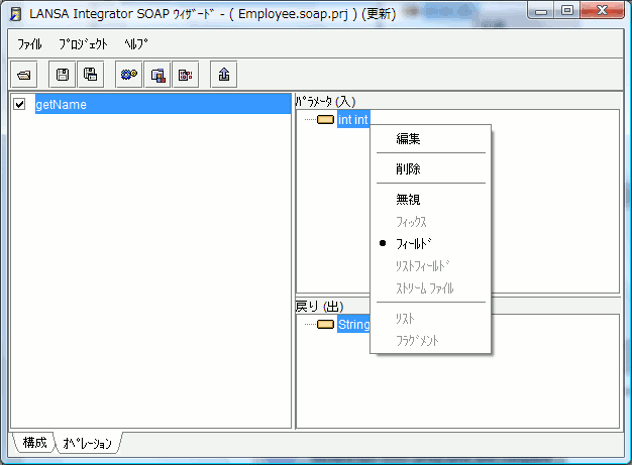Viewport: 632px width, 465px height.
Task: Click the red grid toolbar icon
Action: pos(185,75)
